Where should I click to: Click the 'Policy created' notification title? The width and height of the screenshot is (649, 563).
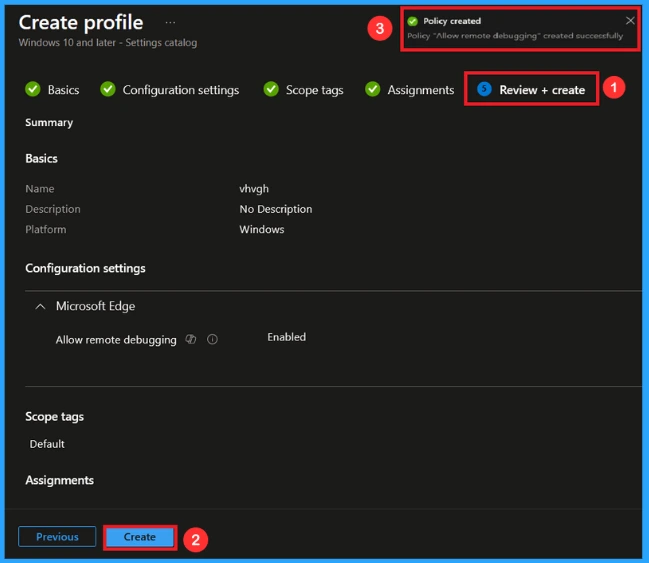pyautogui.click(x=452, y=21)
